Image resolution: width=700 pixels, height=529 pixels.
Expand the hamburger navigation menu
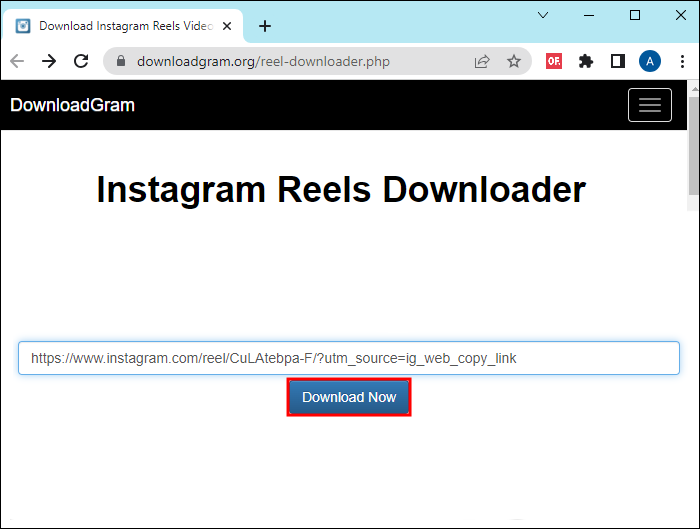[x=650, y=105]
